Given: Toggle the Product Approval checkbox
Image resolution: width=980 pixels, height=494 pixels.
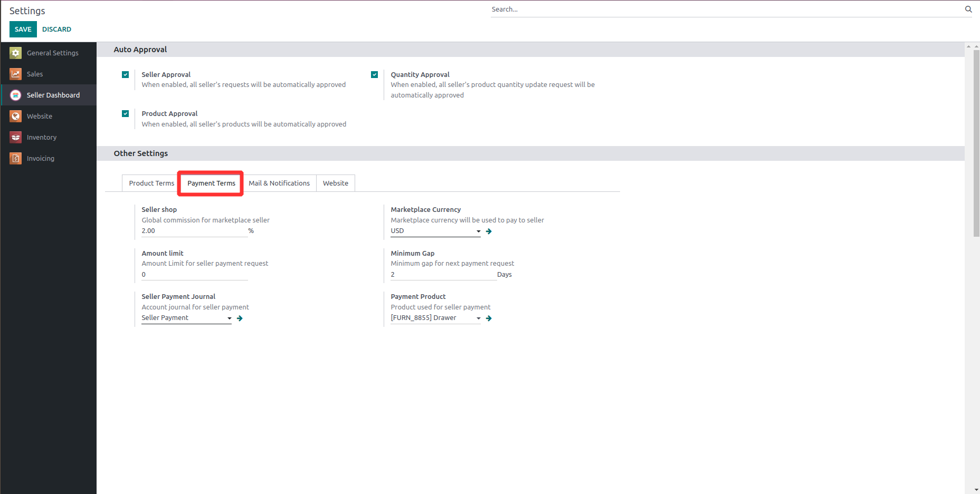Looking at the screenshot, I should 125,113.
